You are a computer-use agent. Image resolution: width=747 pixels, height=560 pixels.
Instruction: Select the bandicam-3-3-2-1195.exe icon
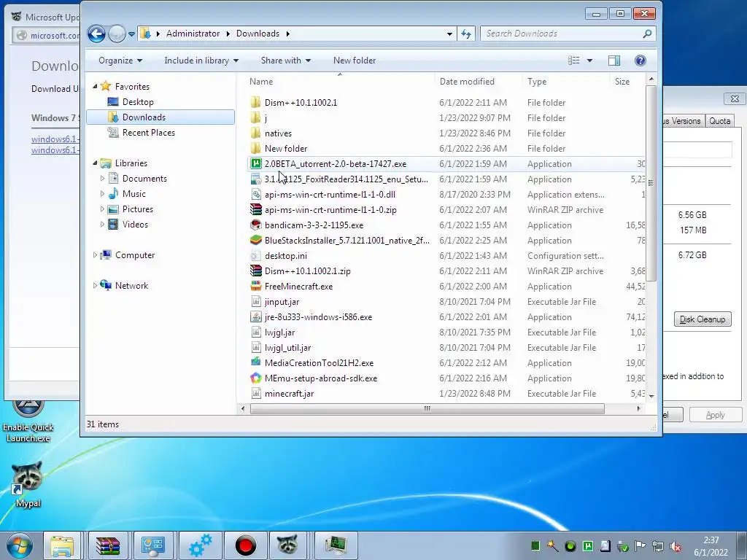coord(256,225)
